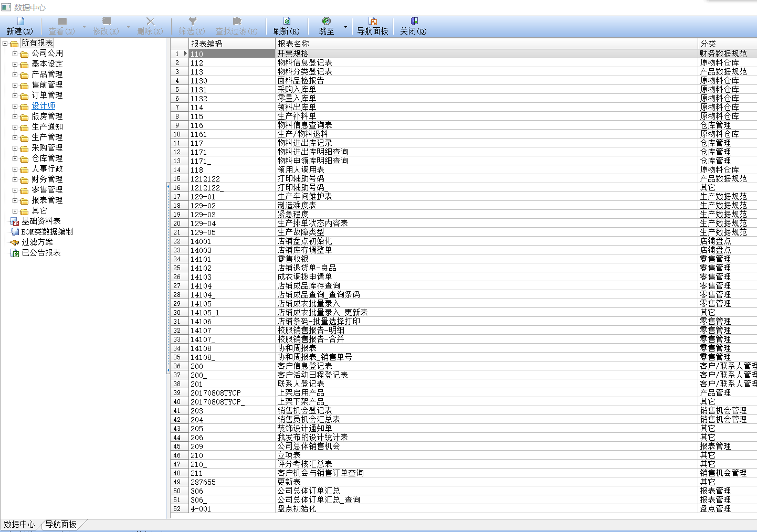Click the 跳至 (Jump to) toolbar icon
Screen dimensions: 757x532
(x=327, y=22)
